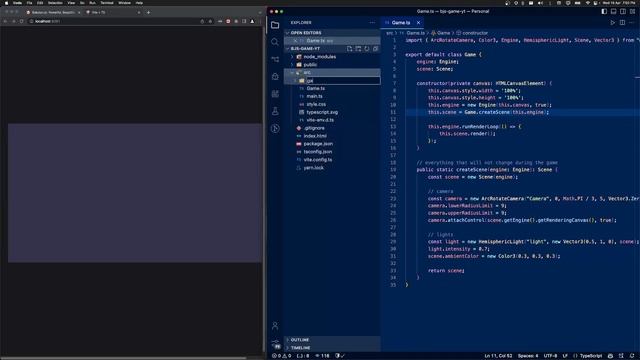The image size is (640, 360).
Task: Open a new browser tab
Action: pyautogui.click(x=148, y=12)
